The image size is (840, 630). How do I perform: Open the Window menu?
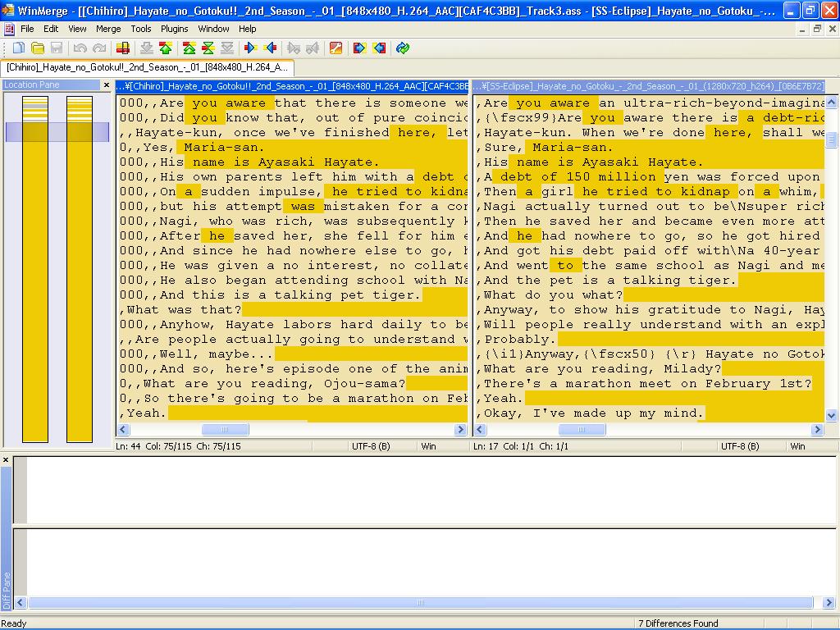214,29
